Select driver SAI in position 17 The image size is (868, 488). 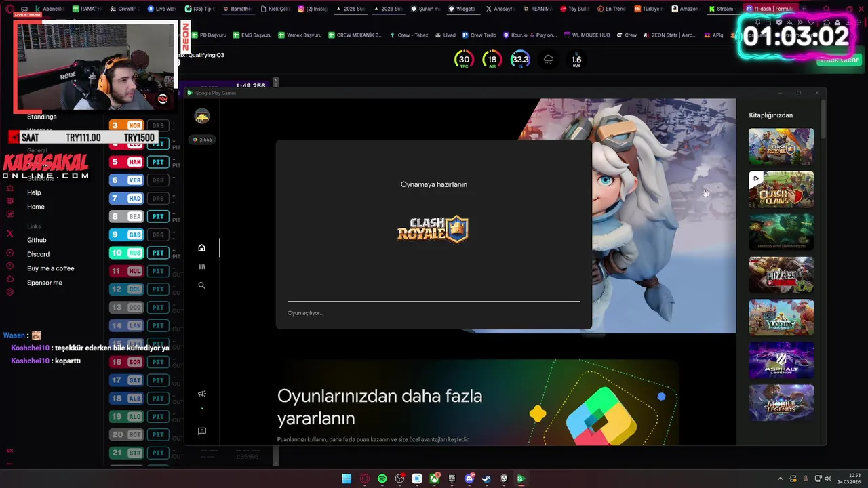126,380
